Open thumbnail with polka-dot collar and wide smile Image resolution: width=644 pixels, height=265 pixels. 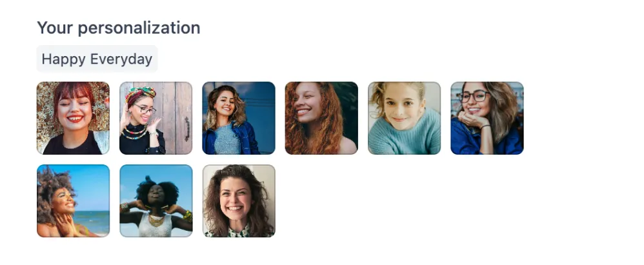coord(239,201)
